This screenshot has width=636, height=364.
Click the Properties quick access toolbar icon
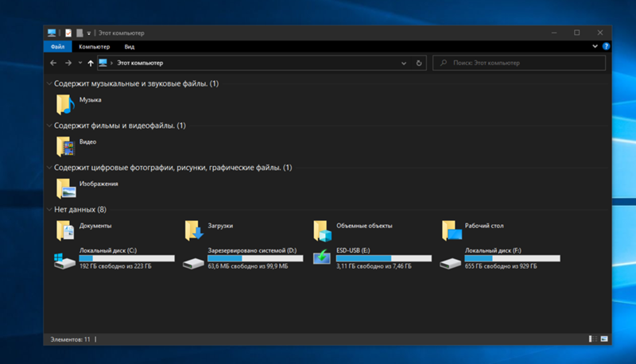[x=68, y=33]
